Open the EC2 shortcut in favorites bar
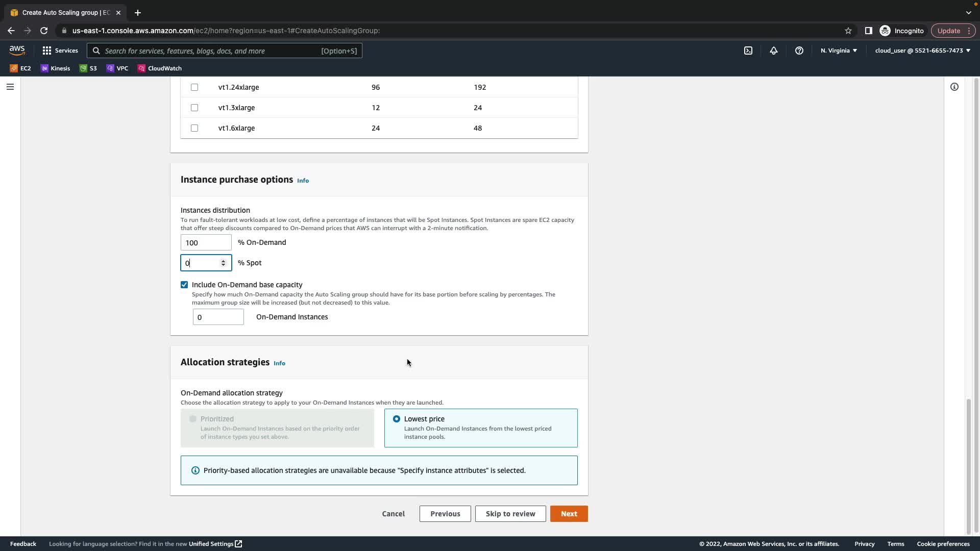The height and width of the screenshot is (551, 980). (20, 68)
